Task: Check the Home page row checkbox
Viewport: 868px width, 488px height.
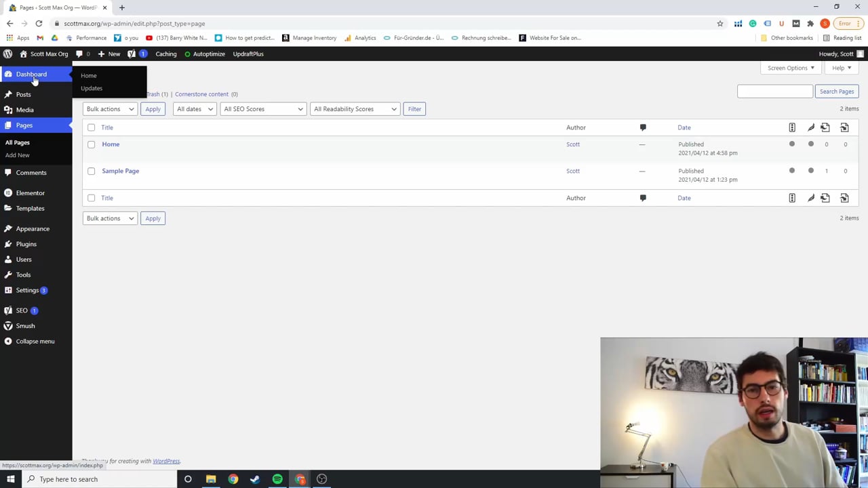Action: click(x=92, y=144)
